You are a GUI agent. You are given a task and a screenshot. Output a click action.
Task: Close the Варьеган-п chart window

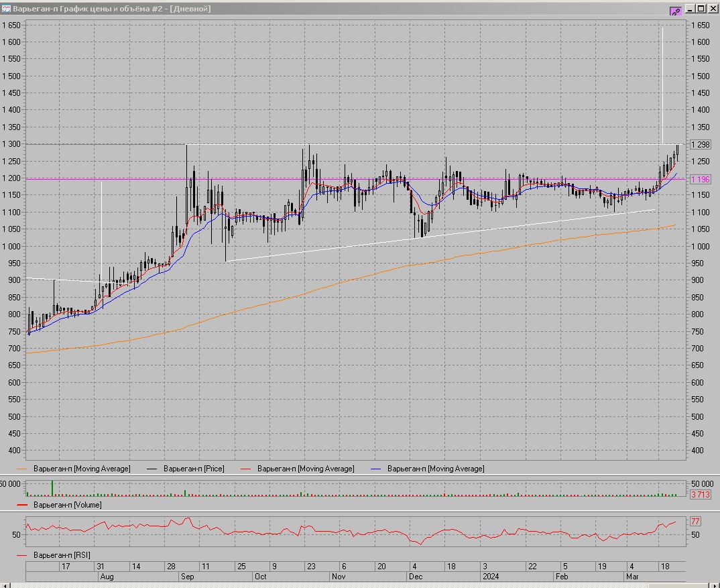point(712,9)
